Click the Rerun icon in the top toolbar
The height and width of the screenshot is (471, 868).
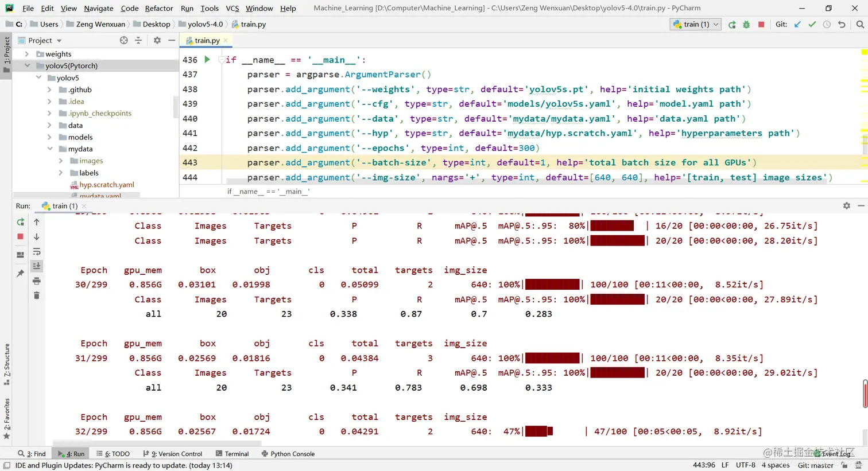732,25
